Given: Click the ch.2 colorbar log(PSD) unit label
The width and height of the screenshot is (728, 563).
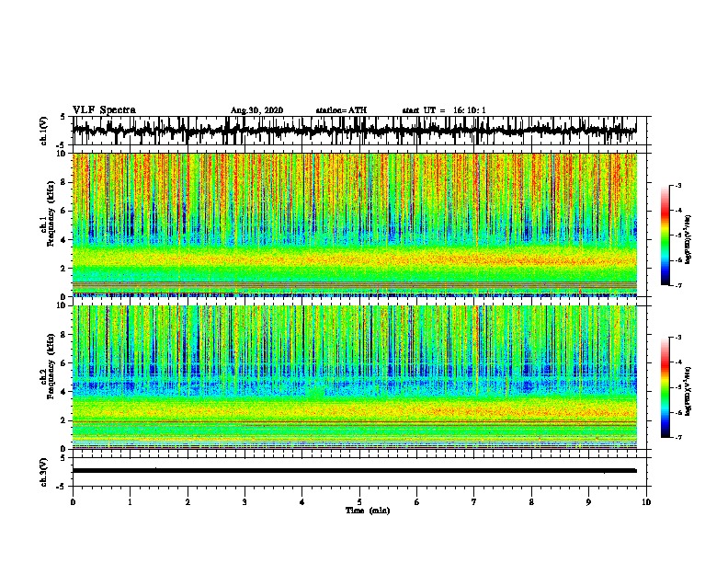Looking at the screenshot, I should (688, 391).
